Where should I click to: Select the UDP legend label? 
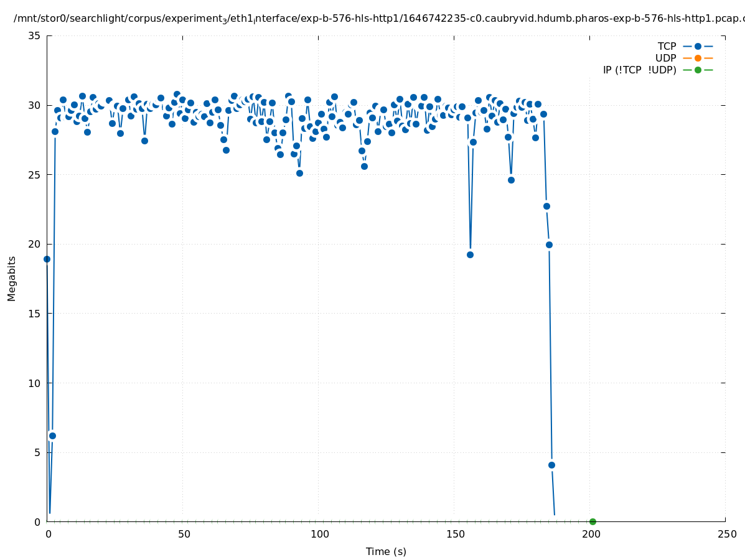coord(665,58)
